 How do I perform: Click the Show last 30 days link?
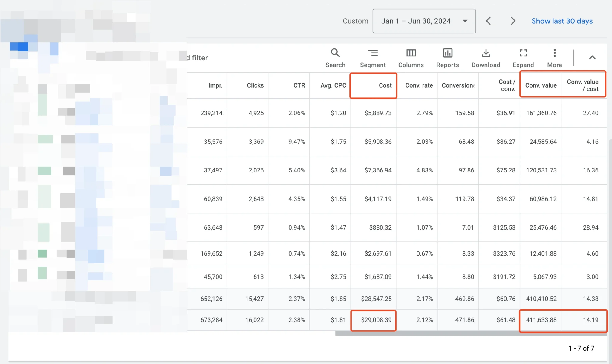(x=562, y=21)
